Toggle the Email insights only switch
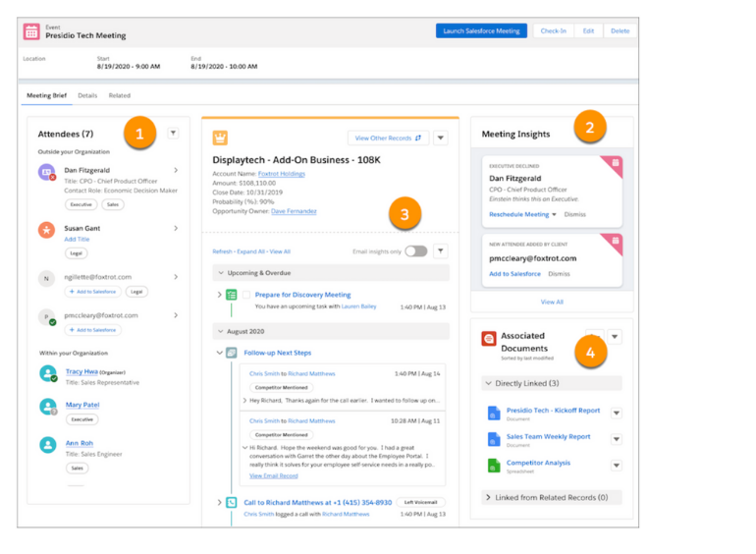This screenshot has height=554, width=756. 416,251
